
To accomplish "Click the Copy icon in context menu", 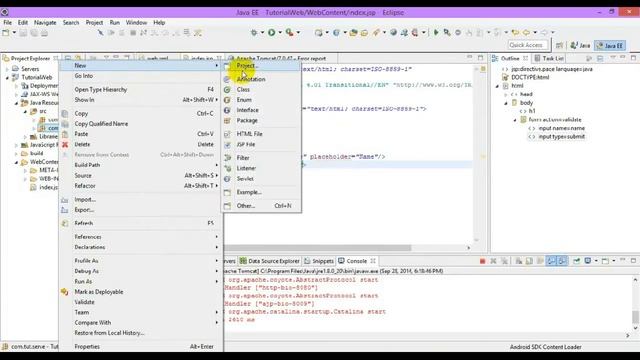I will (65, 113).
